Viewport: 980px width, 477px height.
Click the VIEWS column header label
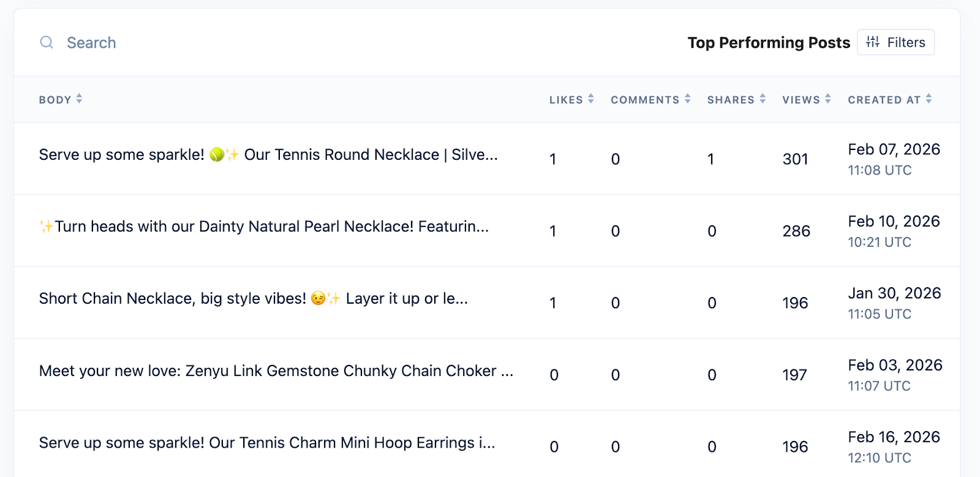pyautogui.click(x=801, y=100)
